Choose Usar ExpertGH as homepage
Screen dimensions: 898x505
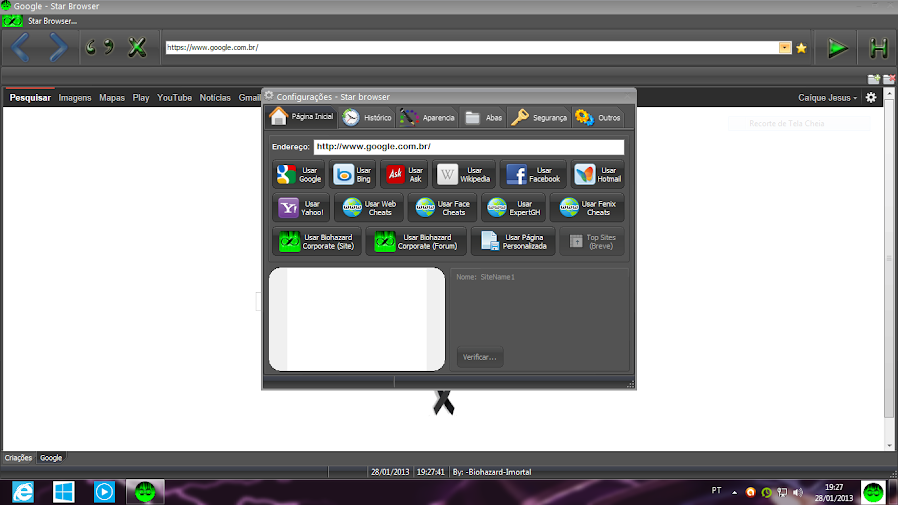pyautogui.click(x=513, y=208)
